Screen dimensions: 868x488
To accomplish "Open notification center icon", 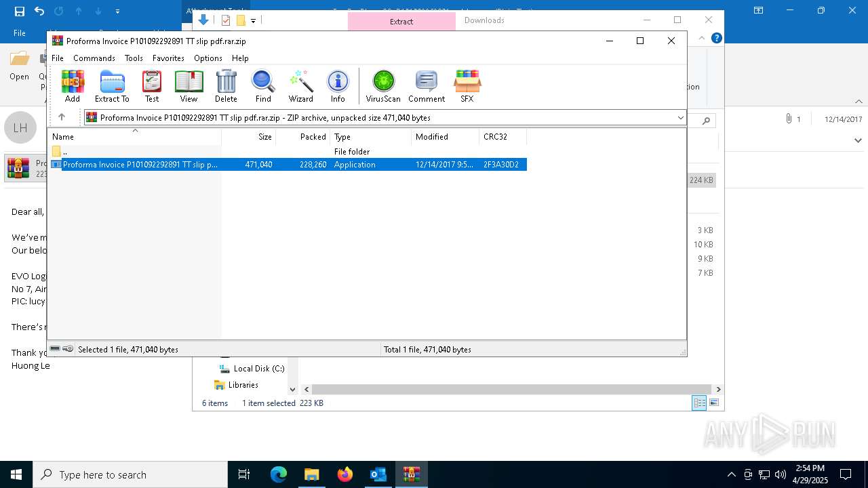I will pos(846,474).
